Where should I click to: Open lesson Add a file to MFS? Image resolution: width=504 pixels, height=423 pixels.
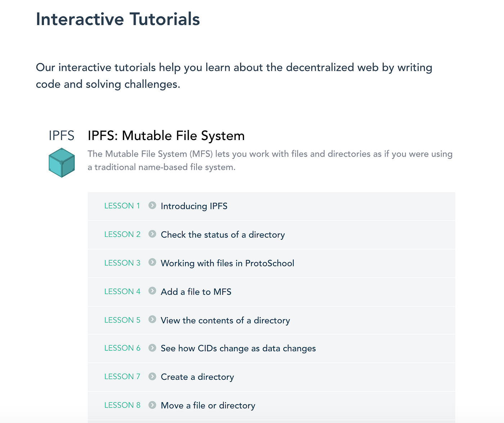(x=196, y=292)
